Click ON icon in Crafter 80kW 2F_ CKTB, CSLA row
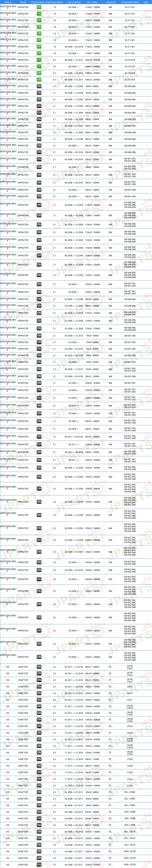 (x=39, y=680)
